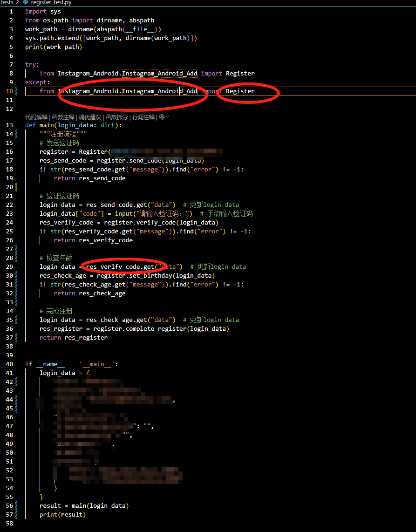This screenshot has height=532, width=416.
Task: Click 'return res_register' statement
Action: click(74, 338)
